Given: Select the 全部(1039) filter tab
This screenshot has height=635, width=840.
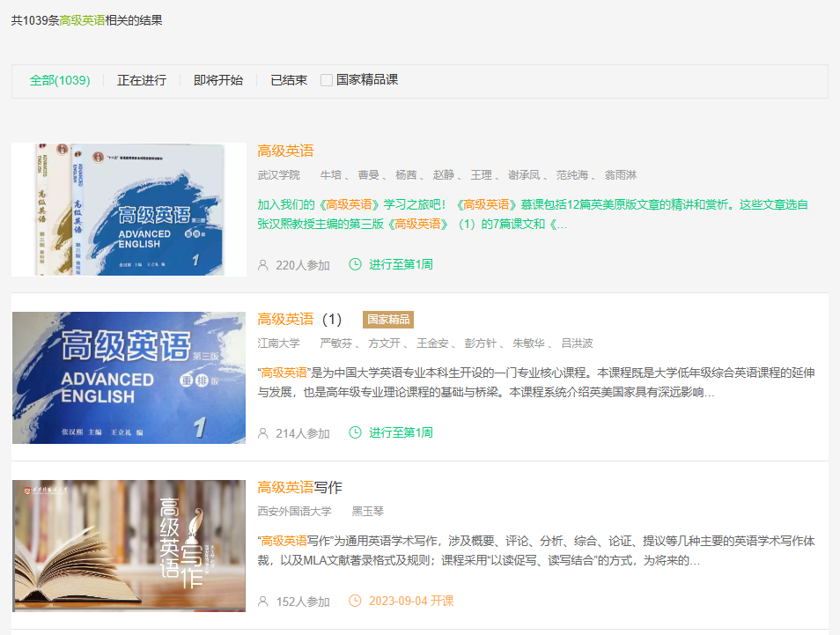Looking at the screenshot, I should (60, 80).
